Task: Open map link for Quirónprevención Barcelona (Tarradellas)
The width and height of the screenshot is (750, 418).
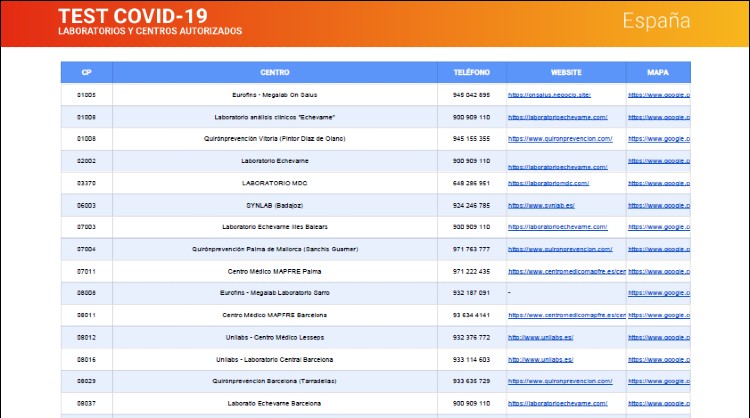Action: tap(659, 381)
